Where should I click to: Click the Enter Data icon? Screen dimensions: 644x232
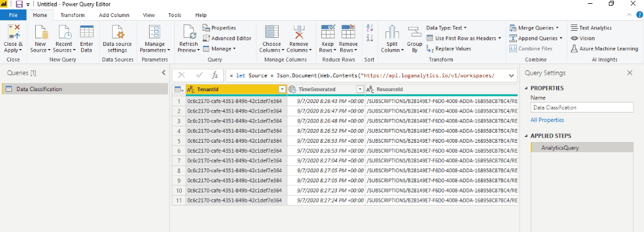click(x=87, y=32)
